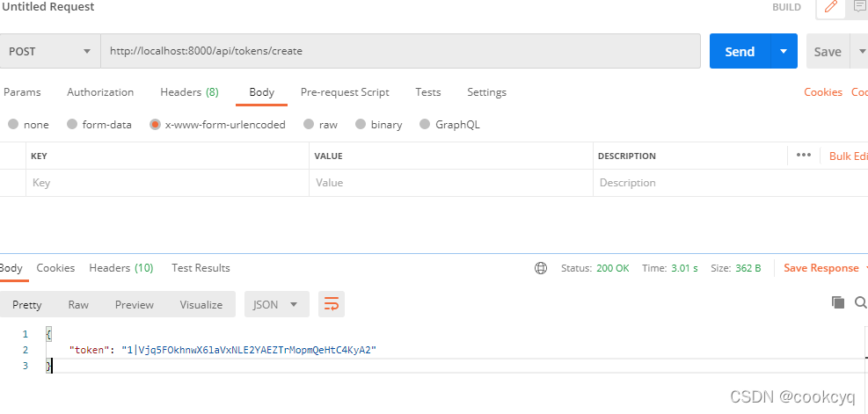This screenshot has width=868, height=414.
Task: Click the Value input cell
Action: click(450, 183)
